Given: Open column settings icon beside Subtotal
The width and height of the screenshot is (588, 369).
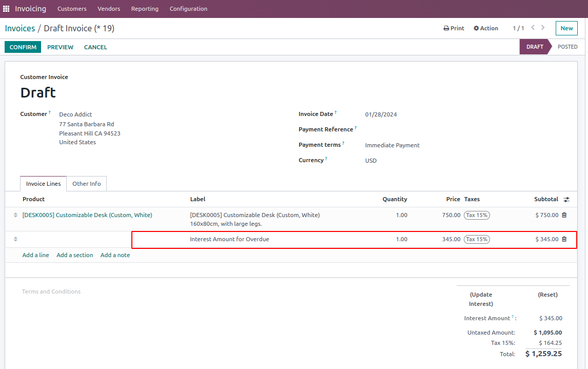Looking at the screenshot, I should click(566, 199).
